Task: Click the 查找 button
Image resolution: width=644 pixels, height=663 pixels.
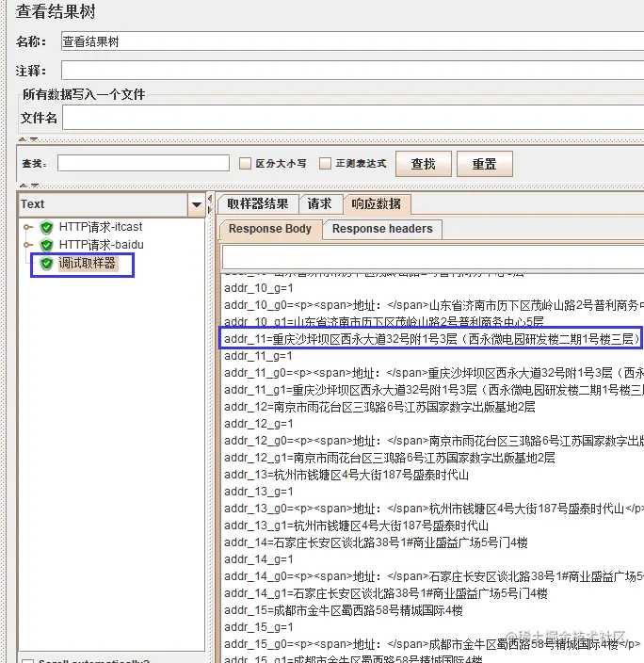Action: [424, 164]
